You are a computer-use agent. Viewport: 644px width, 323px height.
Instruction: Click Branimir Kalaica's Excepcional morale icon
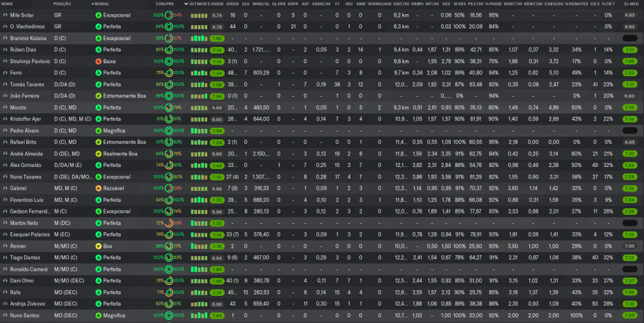[x=98, y=38]
